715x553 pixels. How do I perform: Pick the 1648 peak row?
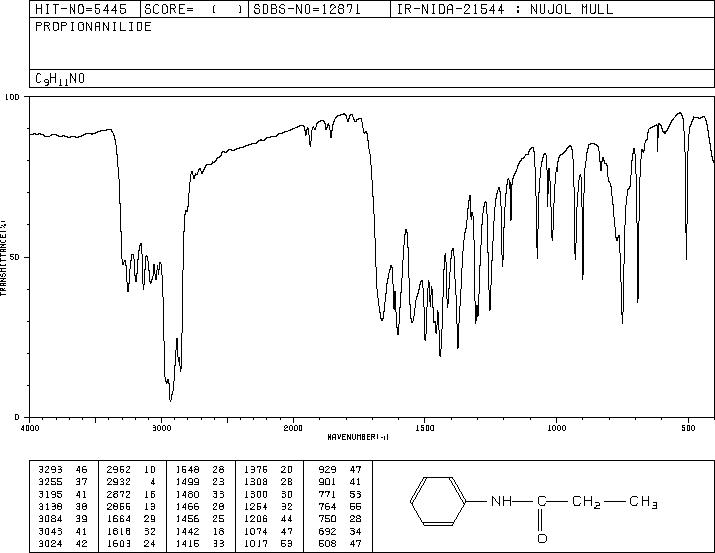200,470
